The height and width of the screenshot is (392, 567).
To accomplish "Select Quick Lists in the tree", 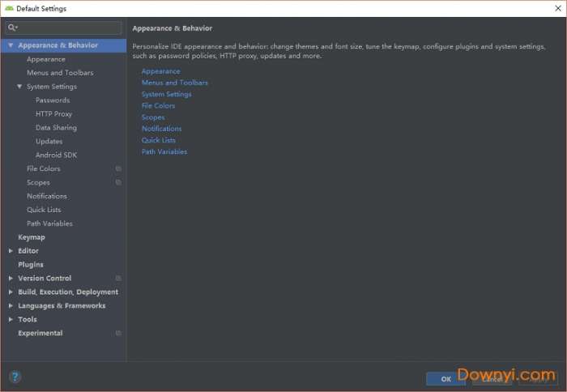I will pyautogui.click(x=44, y=210).
